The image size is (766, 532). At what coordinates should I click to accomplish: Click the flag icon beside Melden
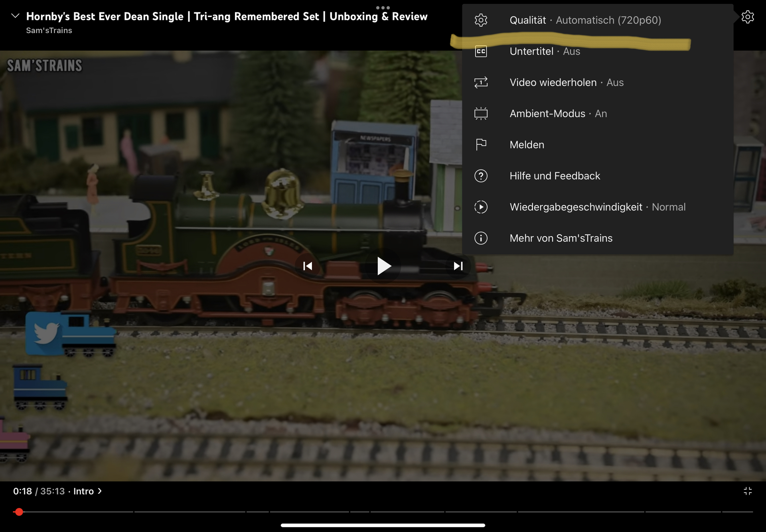click(481, 144)
